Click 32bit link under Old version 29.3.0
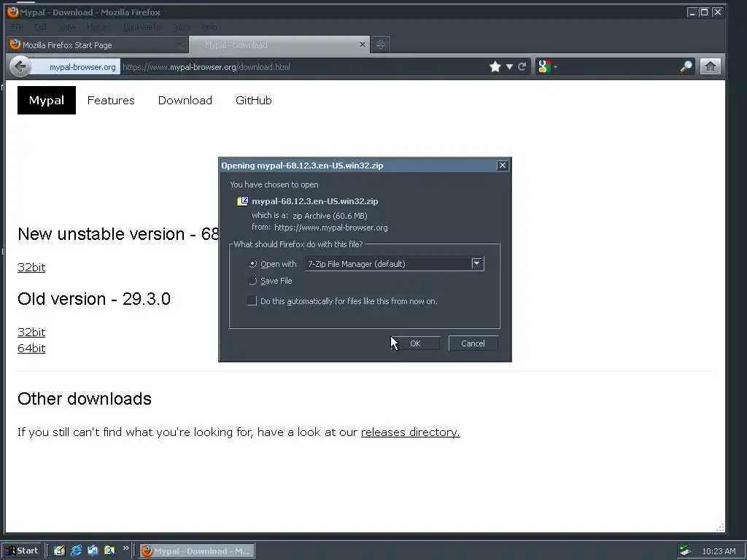747x560 pixels. click(x=31, y=332)
